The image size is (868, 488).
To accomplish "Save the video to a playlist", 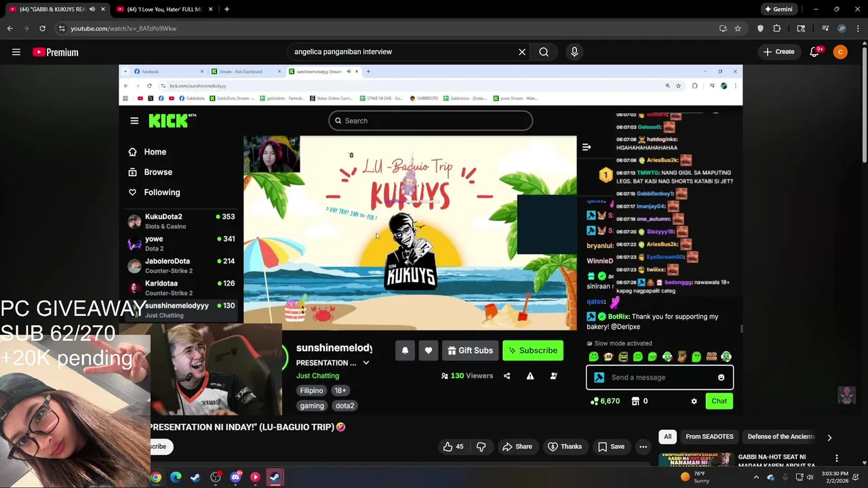I will tap(611, 447).
